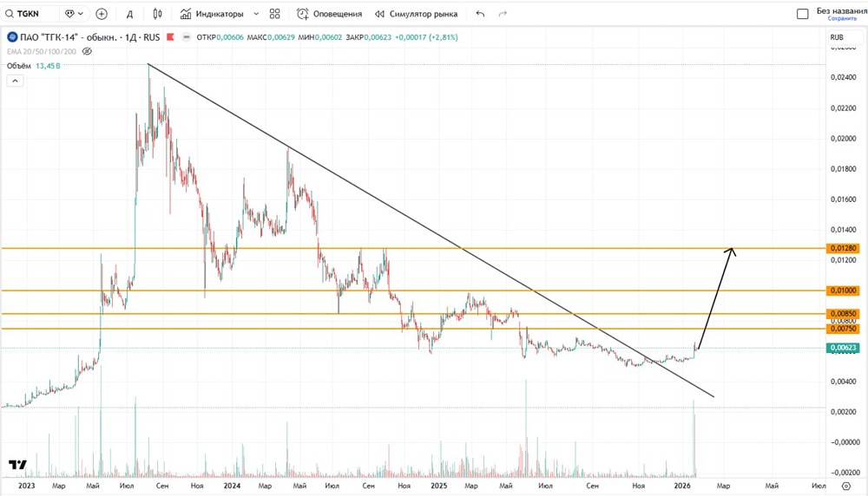Click the 2025 label on time axis
Image resolution: width=868 pixels, height=496 pixels.
[439, 486]
